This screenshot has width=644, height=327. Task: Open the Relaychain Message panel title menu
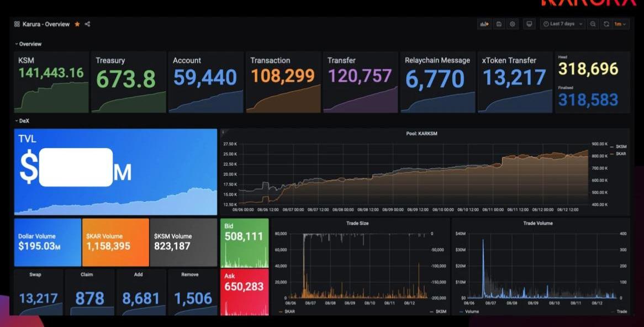437,60
